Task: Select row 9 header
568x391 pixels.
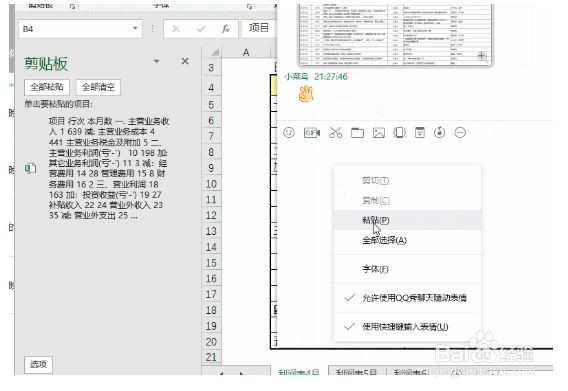Action: click(211, 168)
